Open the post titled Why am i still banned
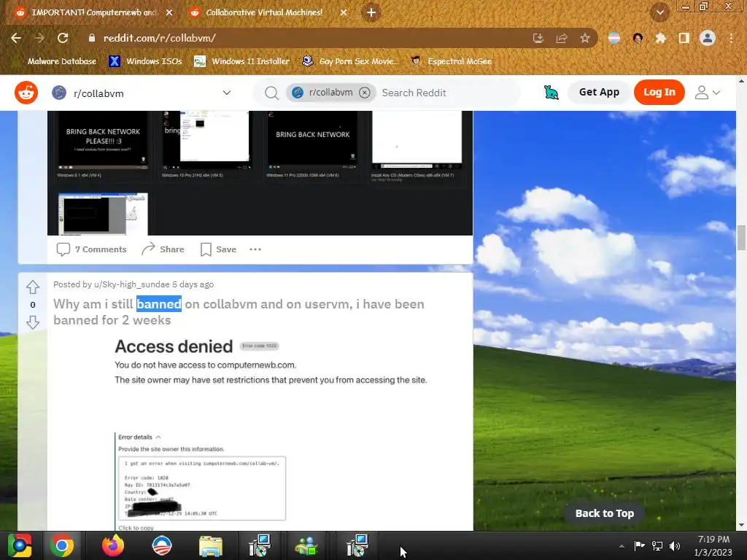The width and height of the screenshot is (747, 560). click(239, 312)
